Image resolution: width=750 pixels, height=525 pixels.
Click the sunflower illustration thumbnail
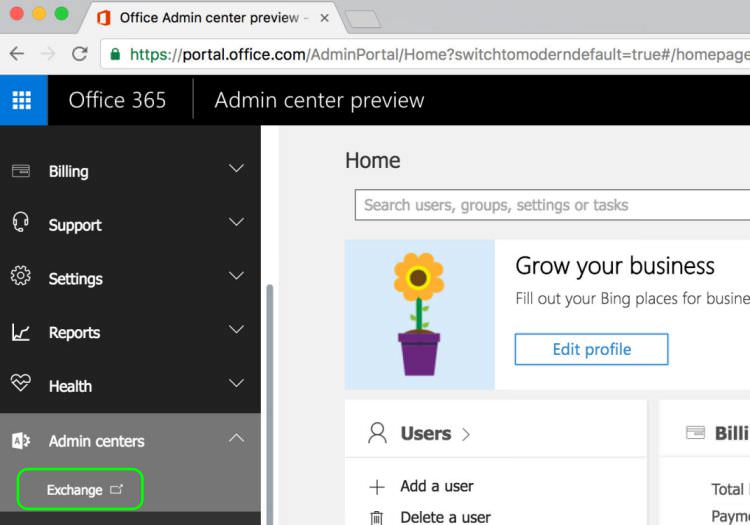coord(419,314)
